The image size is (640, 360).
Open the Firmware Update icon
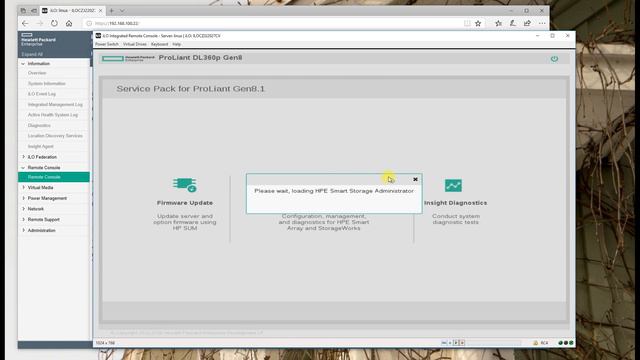[x=184, y=185]
